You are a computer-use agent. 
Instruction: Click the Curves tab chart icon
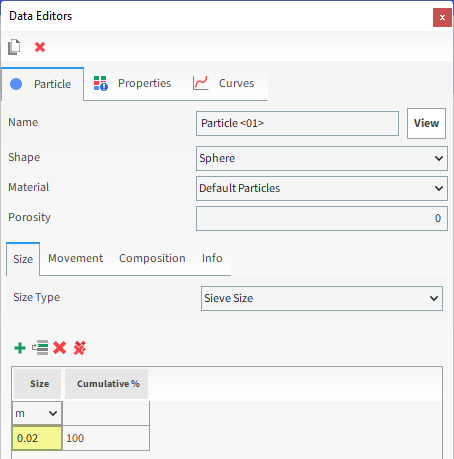tap(201, 83)
